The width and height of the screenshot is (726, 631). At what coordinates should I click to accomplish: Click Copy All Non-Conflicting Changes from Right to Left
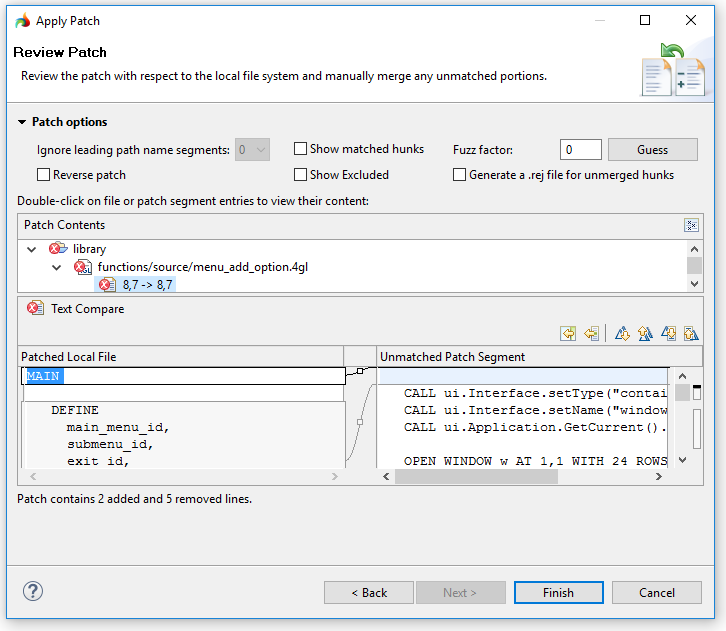pos(568,333)
